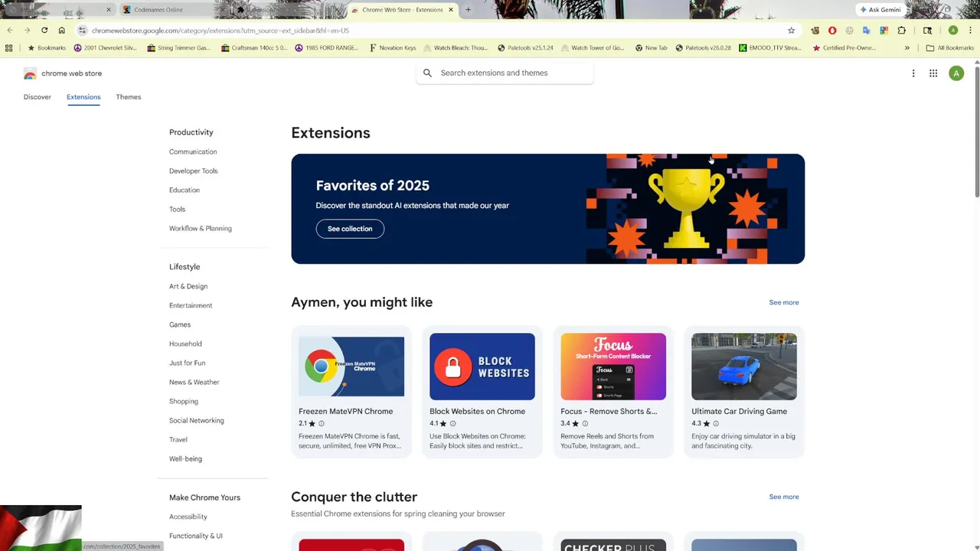
Task: Click the info icon beside the 4.1 rating
Action: (x=452, y=423)
